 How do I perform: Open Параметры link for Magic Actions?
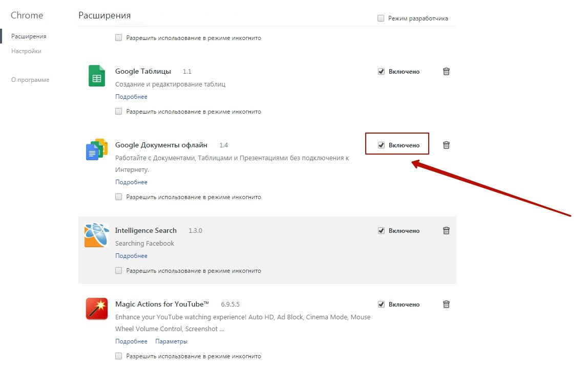[171, 341]
